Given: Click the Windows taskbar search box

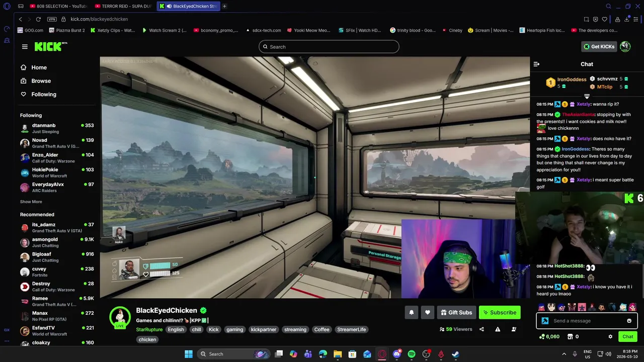Looking at the screenshot, I should (x=233, y=354).
